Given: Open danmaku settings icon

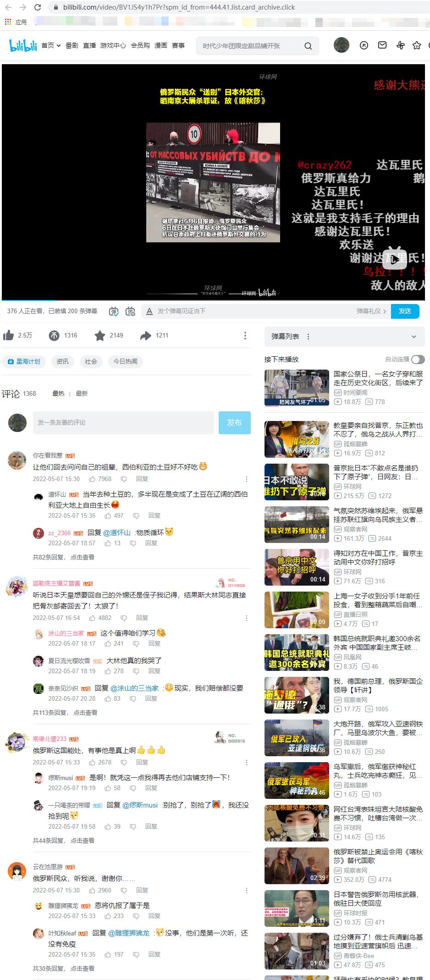Looking at the screenshot, I should (130, 311).
